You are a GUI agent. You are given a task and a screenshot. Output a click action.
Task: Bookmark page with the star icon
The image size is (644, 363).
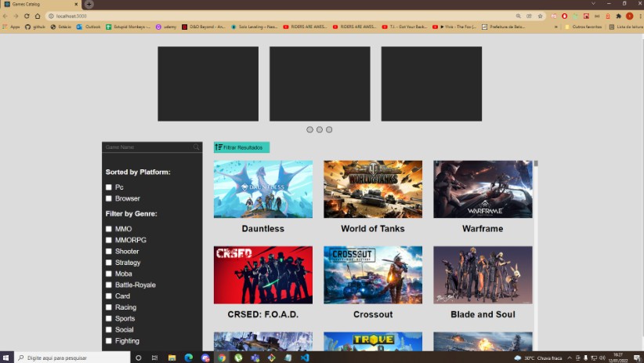(540, 16)
